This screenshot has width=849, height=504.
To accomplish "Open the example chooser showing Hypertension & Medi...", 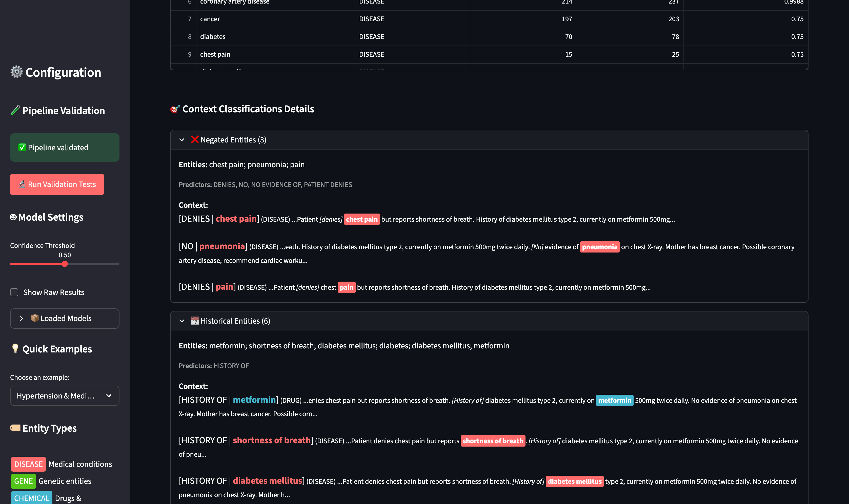I will tap(64, 396).
